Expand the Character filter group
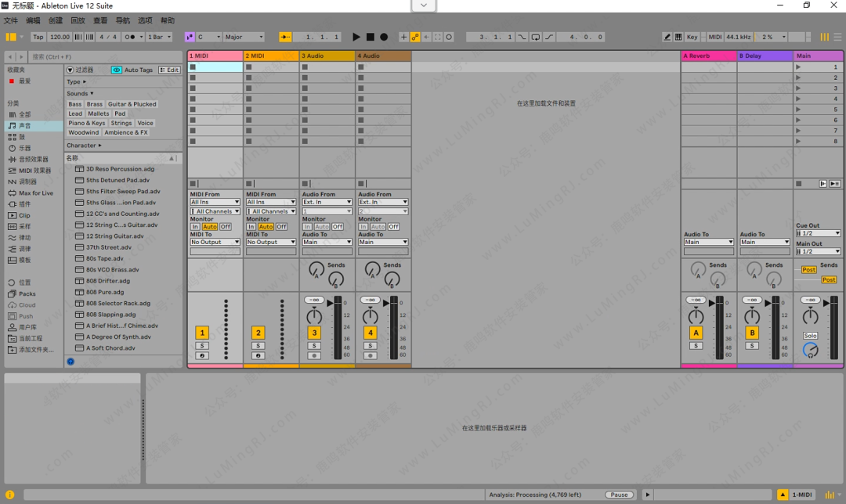Viewport: 846px width, 504px height. [x=84, y=145]
